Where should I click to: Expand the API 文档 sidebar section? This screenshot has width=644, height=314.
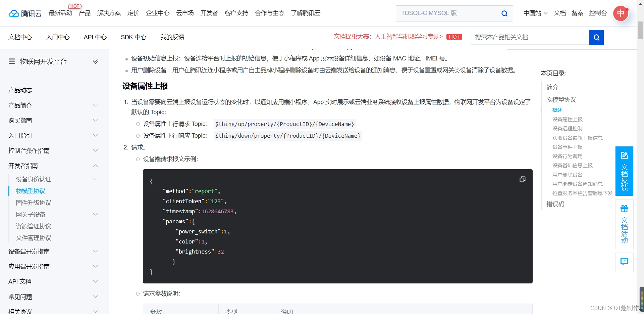pyautogui.click(x=95, y=281)
